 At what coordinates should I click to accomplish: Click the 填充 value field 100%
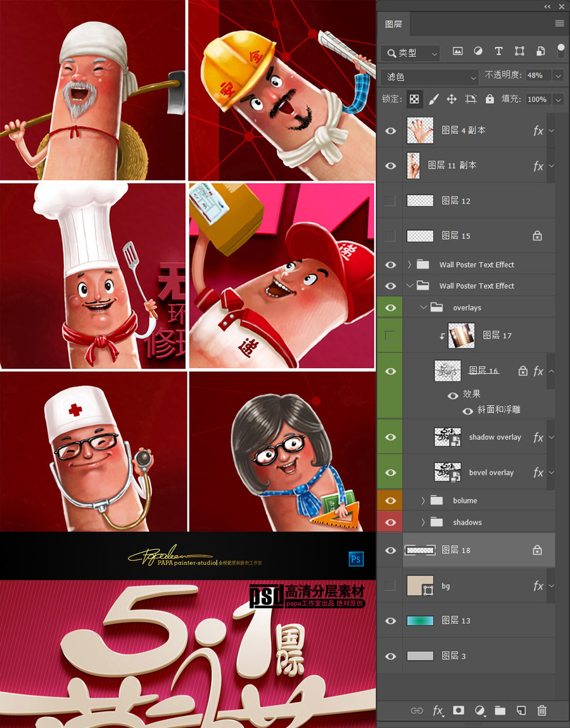click(538, 99)
